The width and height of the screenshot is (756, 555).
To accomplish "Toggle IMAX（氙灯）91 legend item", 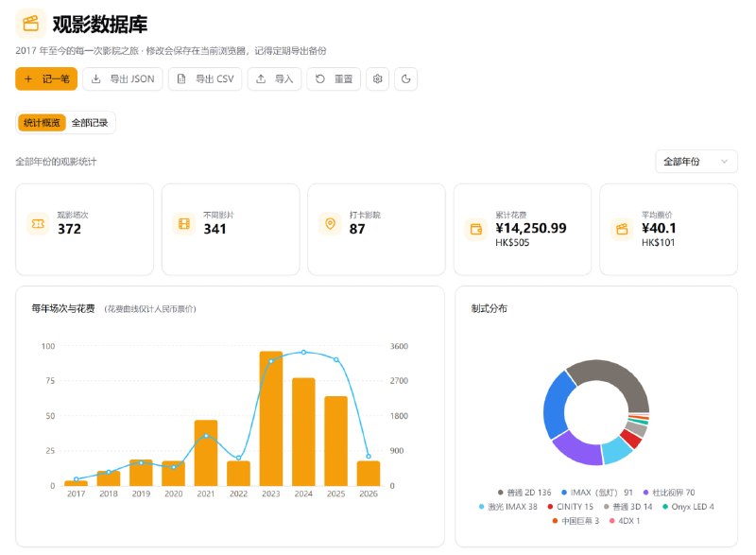I will coord(597,493).
